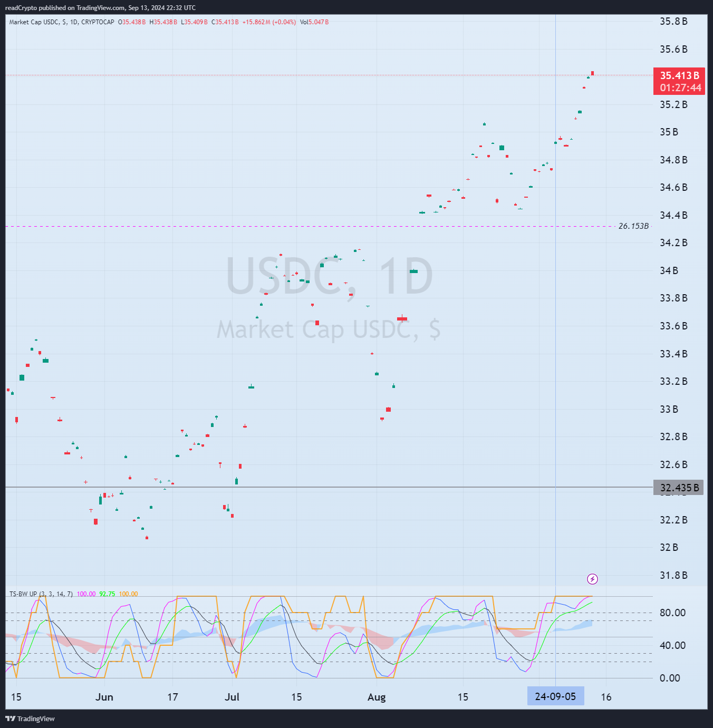Click the close value C35.413B

pos(225,22)
